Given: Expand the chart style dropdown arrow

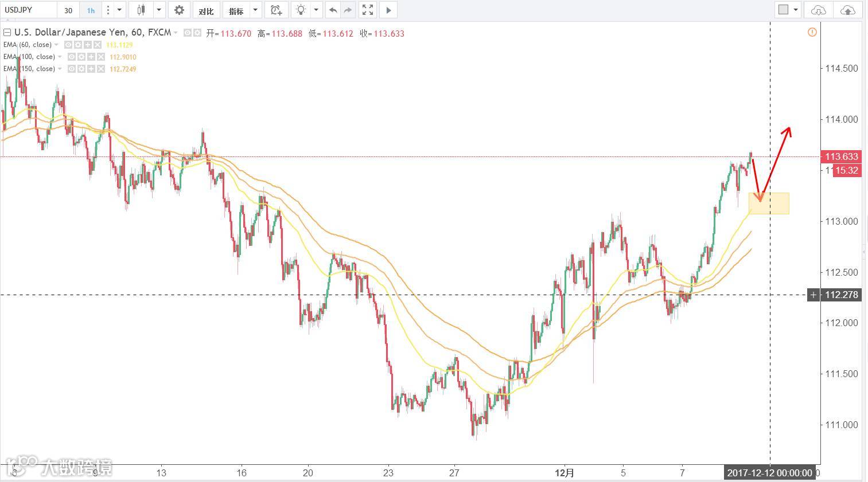Looking at the screenshot, I should tap(159, 10).
